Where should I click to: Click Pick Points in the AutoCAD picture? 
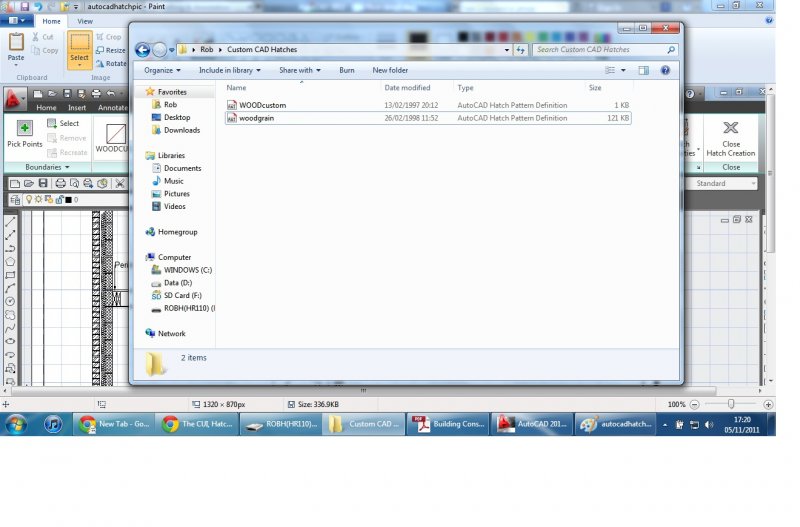pyautogui.click(x=24, y=134)
